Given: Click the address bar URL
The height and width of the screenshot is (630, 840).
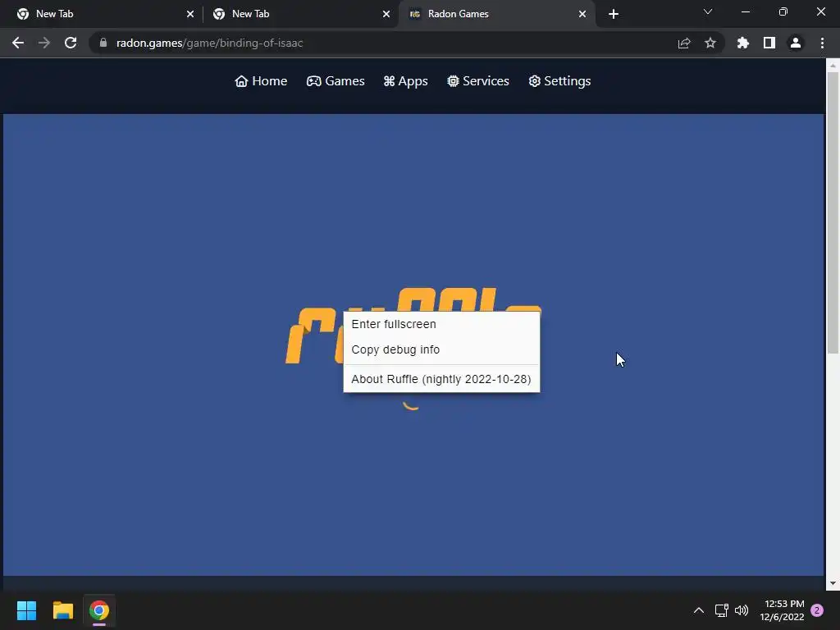Looking at the screenshot, I should 209,43.
